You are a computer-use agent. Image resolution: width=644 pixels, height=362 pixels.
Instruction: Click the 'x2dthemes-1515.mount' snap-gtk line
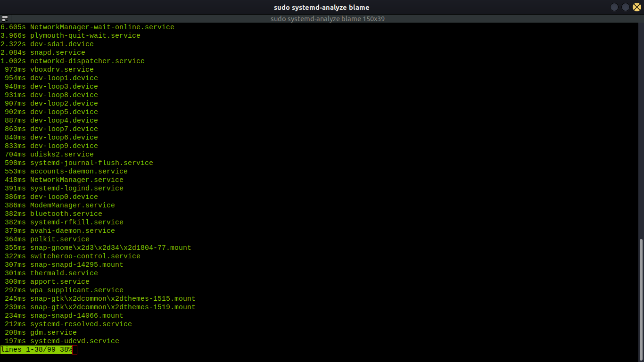coord(113,299)
